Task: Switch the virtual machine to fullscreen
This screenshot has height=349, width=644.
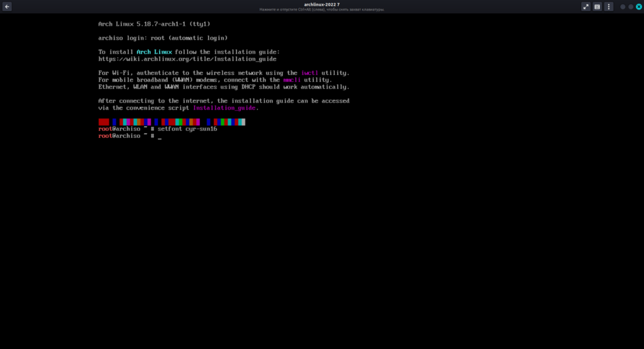Action: [x=586, y=6]
